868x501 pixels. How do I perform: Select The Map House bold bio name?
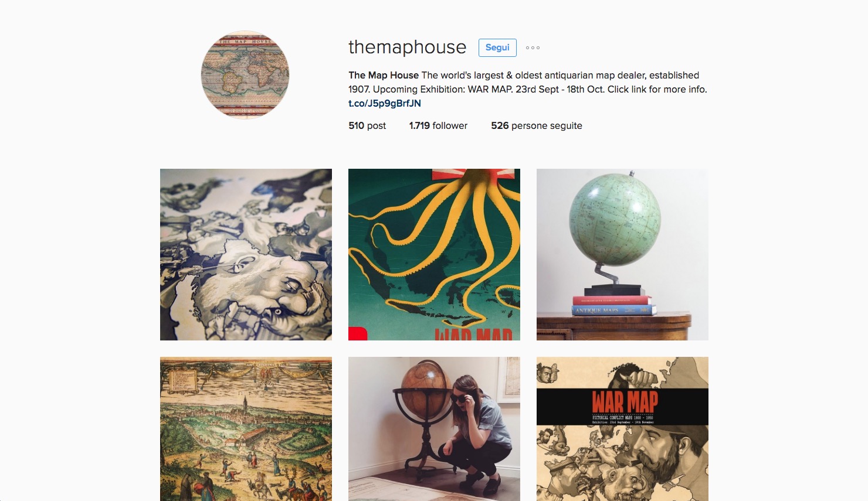point(384,75)
